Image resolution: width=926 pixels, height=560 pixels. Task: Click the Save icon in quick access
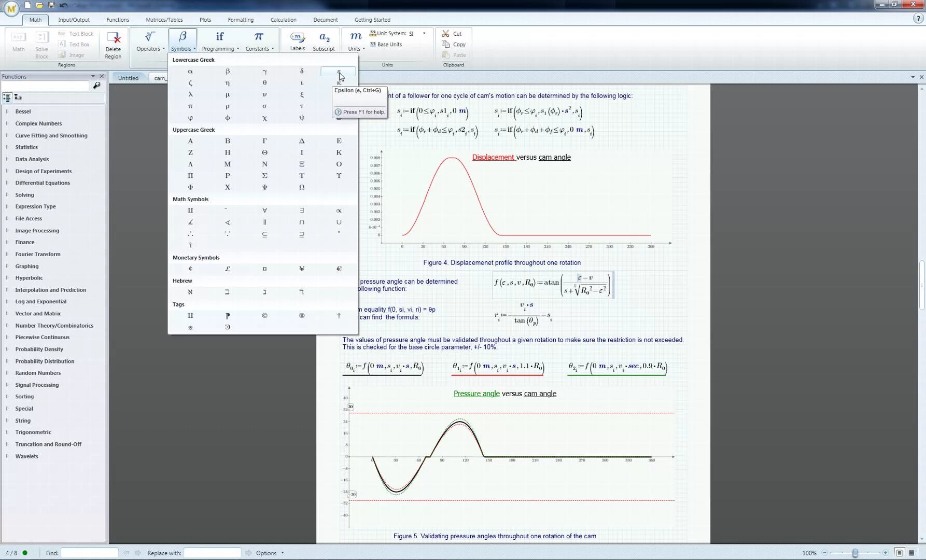51,5
